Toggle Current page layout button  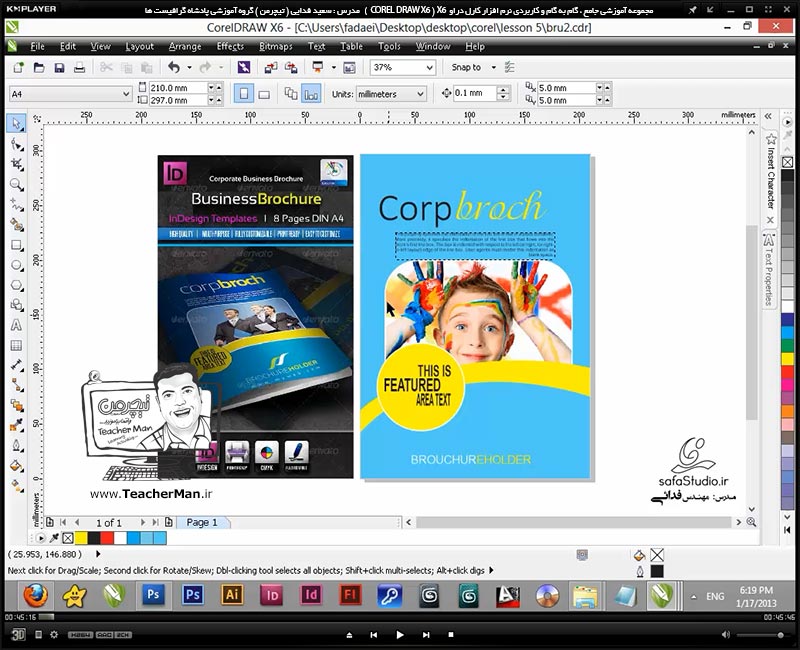click(311, 94)
